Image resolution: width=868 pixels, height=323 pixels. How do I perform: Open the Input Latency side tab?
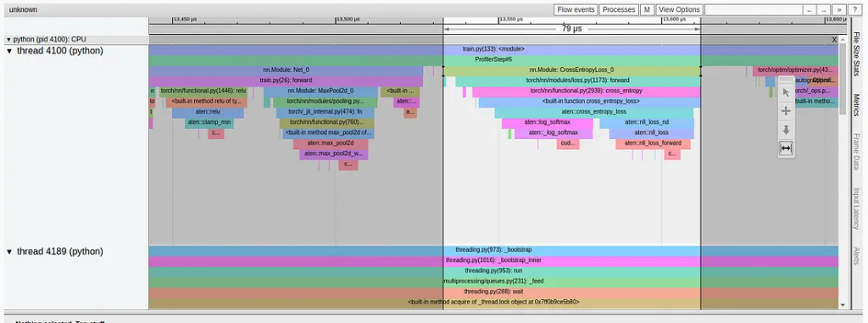pyautogui.click(x=856, y=209)
